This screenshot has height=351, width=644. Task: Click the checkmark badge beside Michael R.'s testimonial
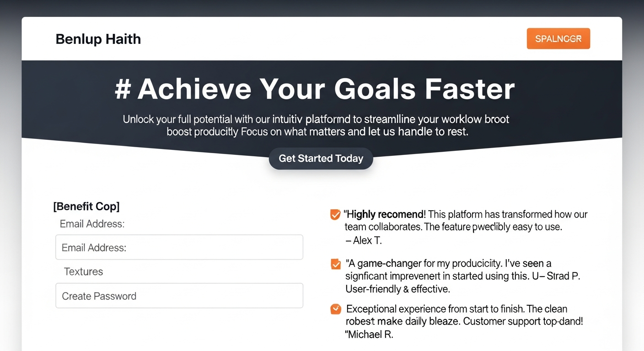(335, 309)
